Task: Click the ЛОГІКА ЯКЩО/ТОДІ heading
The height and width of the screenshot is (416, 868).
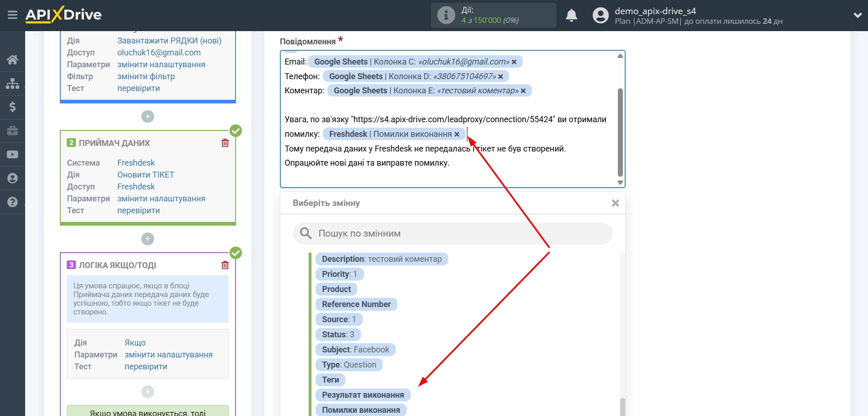Action: pos(118,265)
